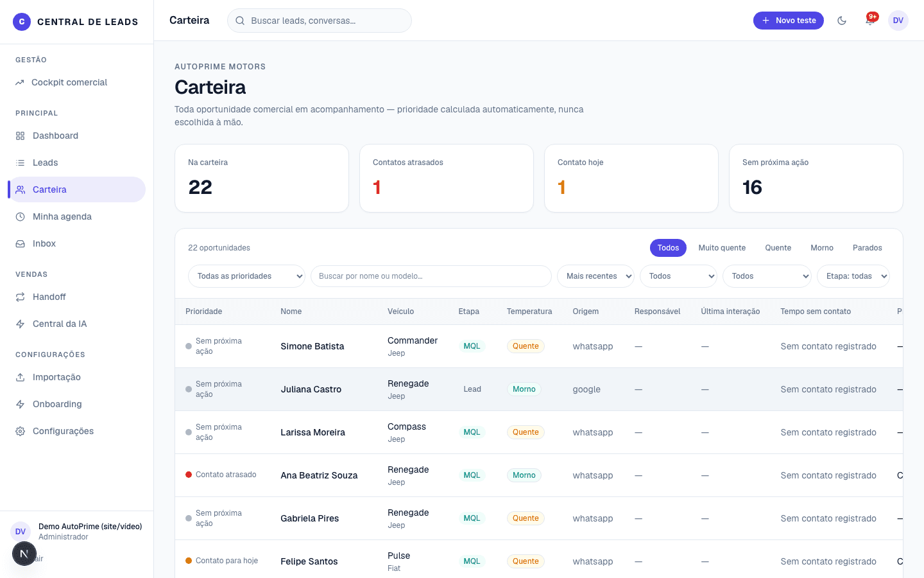Click the Novo teste button

pos(789,21)
